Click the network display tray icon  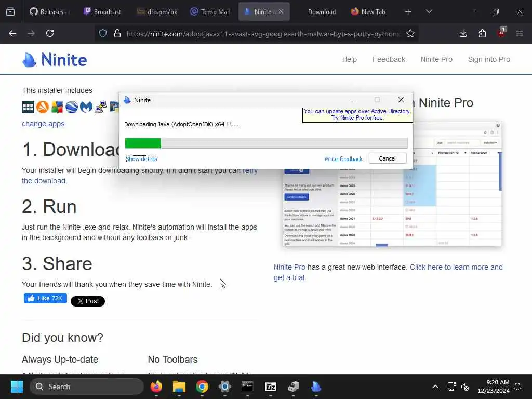tap(451, 387)
